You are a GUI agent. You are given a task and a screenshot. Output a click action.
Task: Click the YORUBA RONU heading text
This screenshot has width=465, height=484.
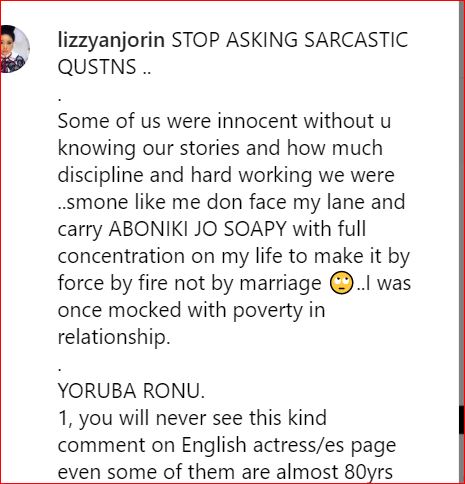[x=131, y=391]
